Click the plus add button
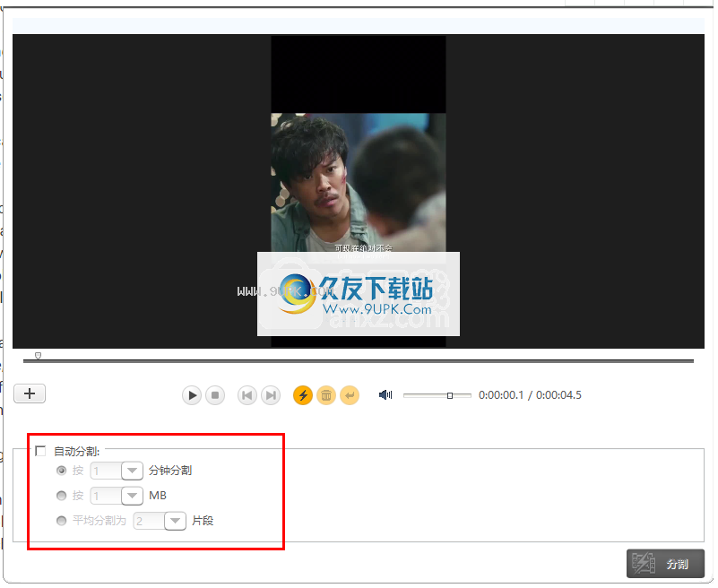This screenshot has width=718, height=588. (30, 393)
